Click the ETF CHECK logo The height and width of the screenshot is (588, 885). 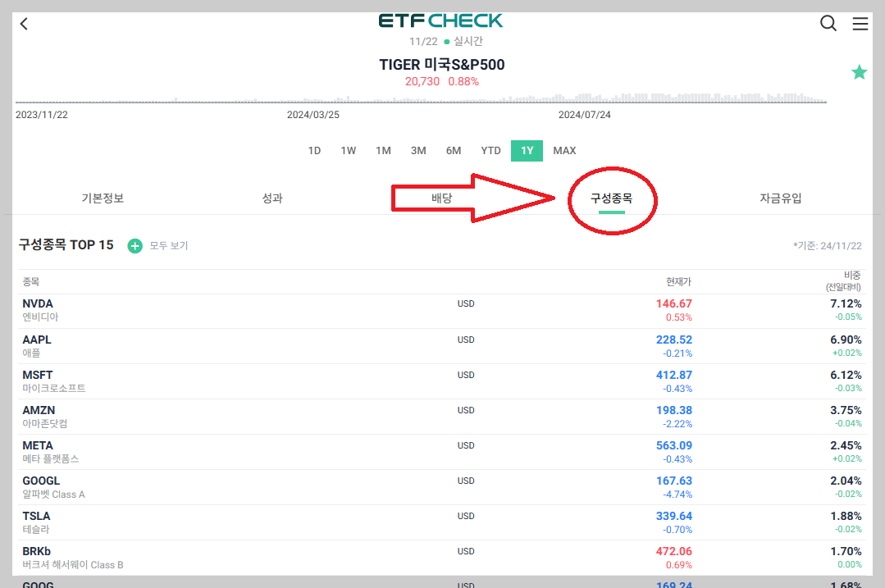(440, 21)
